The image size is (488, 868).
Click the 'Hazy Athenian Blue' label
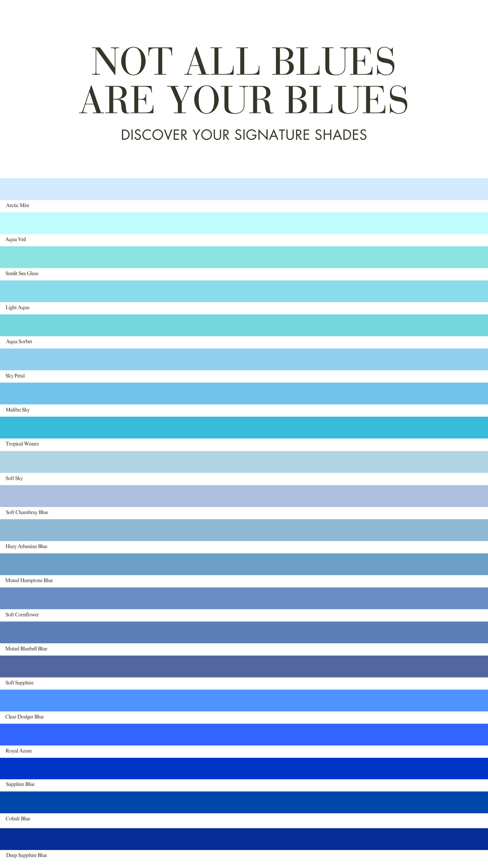pyautogui.click(x=26, y=547)
